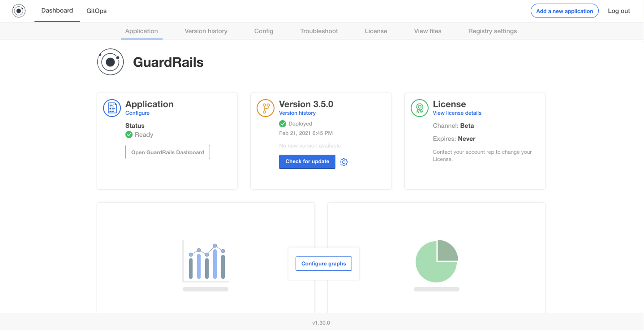Click the Application card document icon
644x330 pixels.
coord(112,108)
